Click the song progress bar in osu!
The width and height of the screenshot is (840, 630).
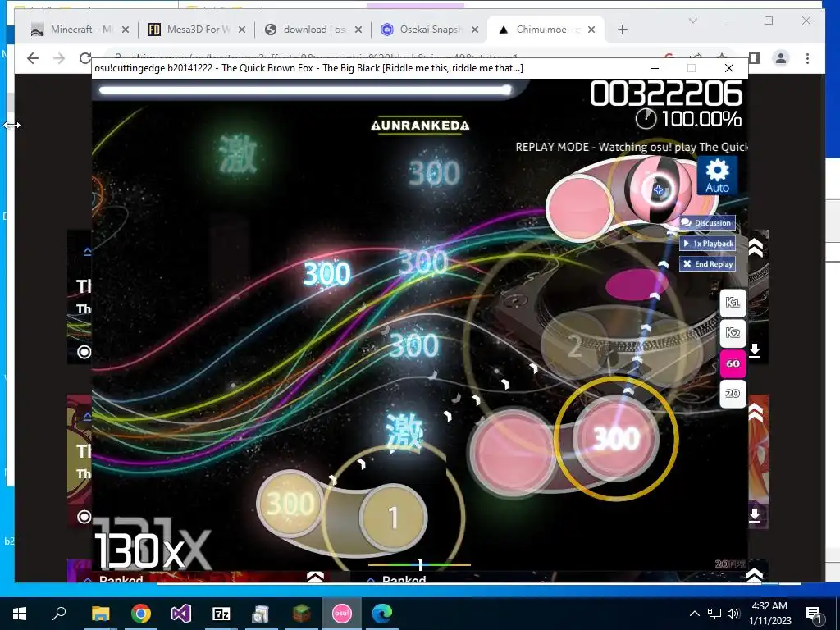[x=305, y=90]
